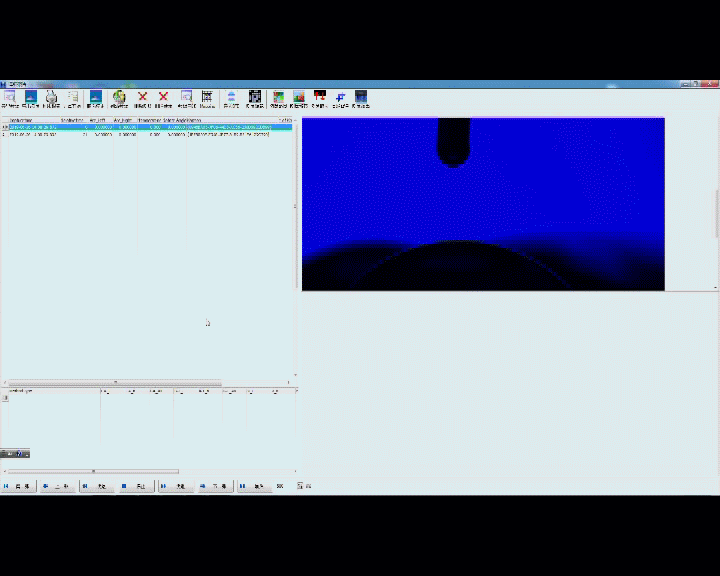Viewport: 720px width, 576px height.
Task: Select the highlighted first row in the data table
Action: point(147,127)
